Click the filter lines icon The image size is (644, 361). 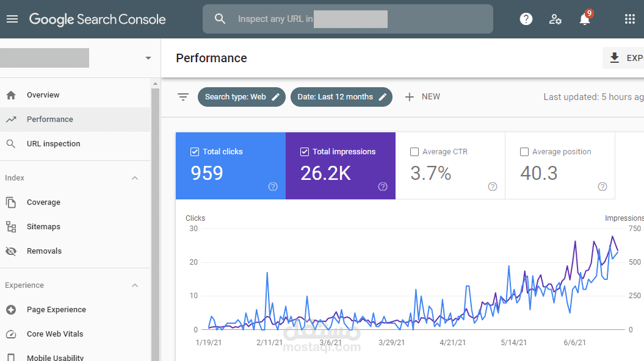(183, 97)
